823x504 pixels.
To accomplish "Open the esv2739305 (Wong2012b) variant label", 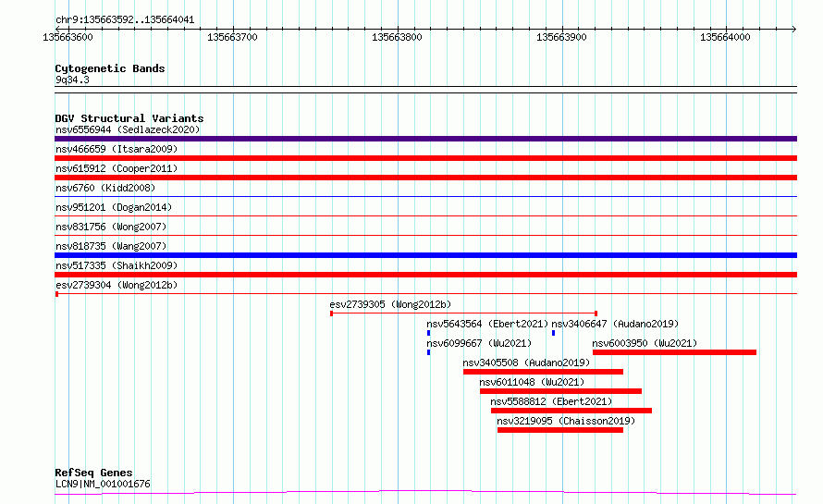I will point(390,304).
